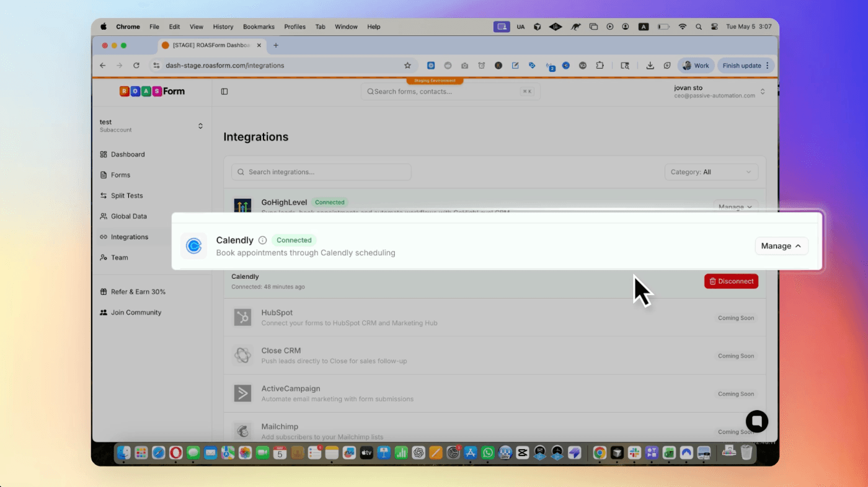Open Chrome downloads icon

tap(650, 65)
